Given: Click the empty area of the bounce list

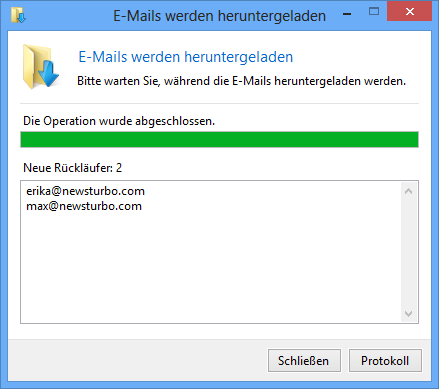Looking at the screenshot, I should click(x=211, y=267).
